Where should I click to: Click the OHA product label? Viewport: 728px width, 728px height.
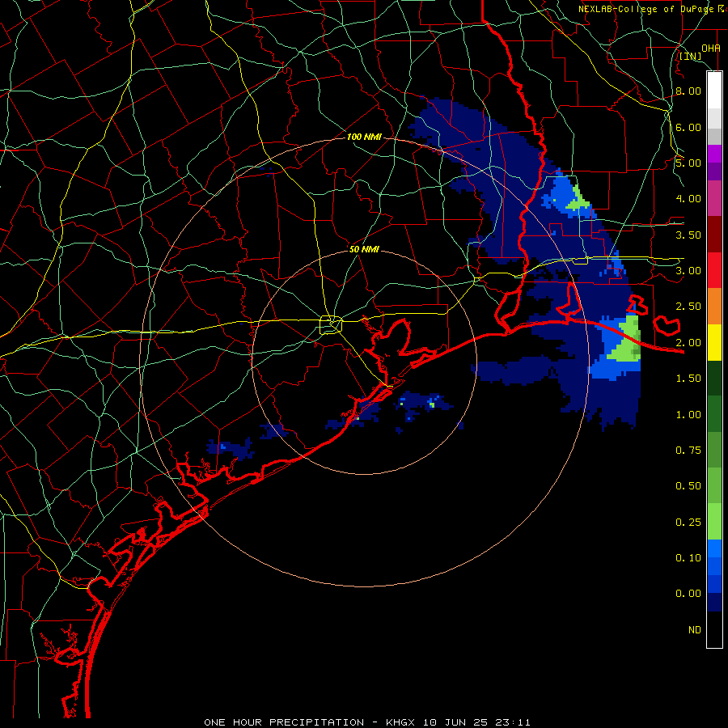pos(711,48)
